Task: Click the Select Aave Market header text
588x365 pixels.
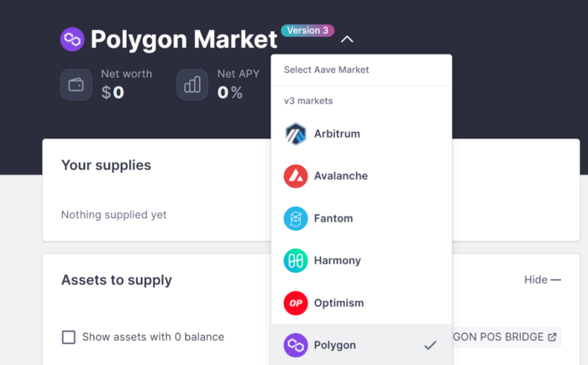Action: tap(326, 70)
